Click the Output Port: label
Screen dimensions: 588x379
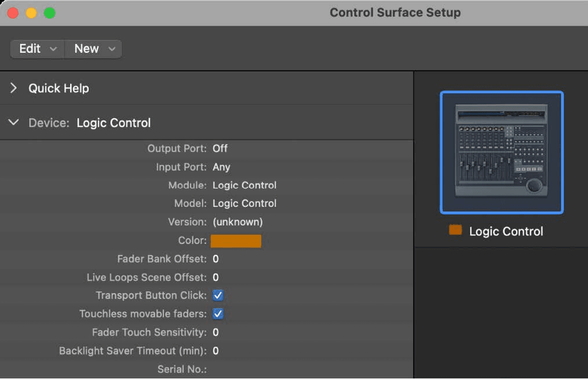pos(177,148)
